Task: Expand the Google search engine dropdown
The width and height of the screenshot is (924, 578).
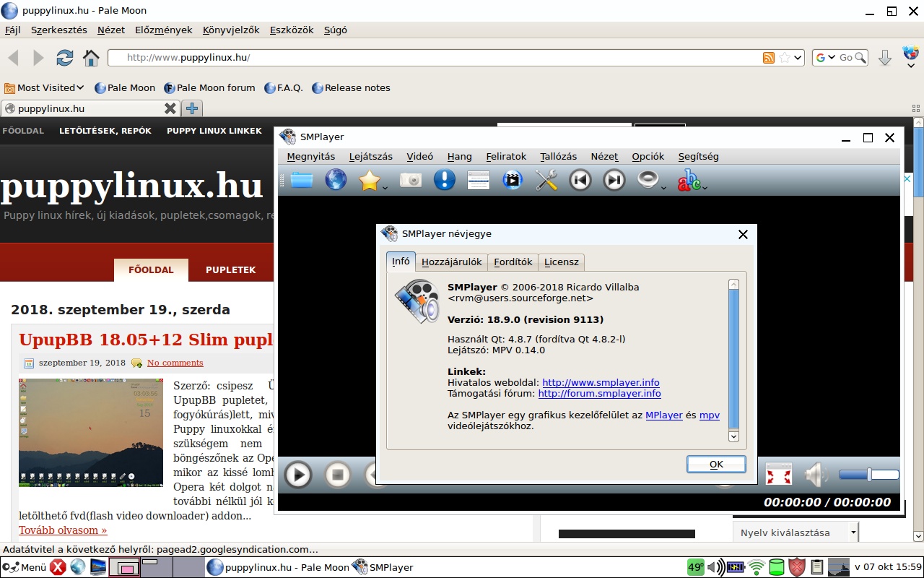Action: pos(832,58)
